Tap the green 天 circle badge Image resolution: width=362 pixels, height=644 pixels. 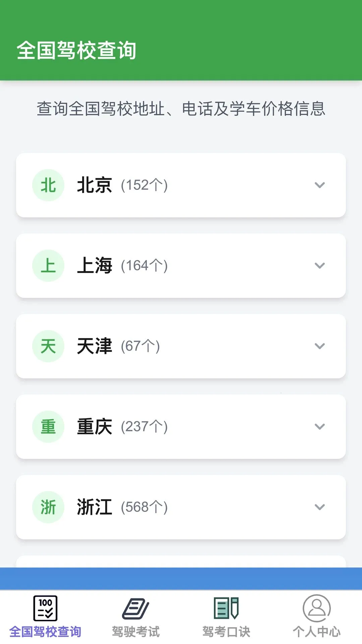coord(48,346)
